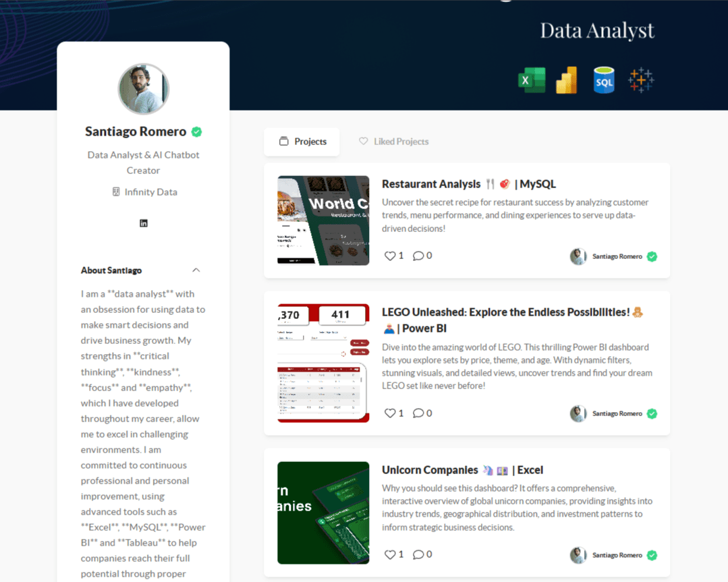This screenshot has width=728, height=582.
Task: Switch to the Projects tab
Action: click(x=302, y=142)
